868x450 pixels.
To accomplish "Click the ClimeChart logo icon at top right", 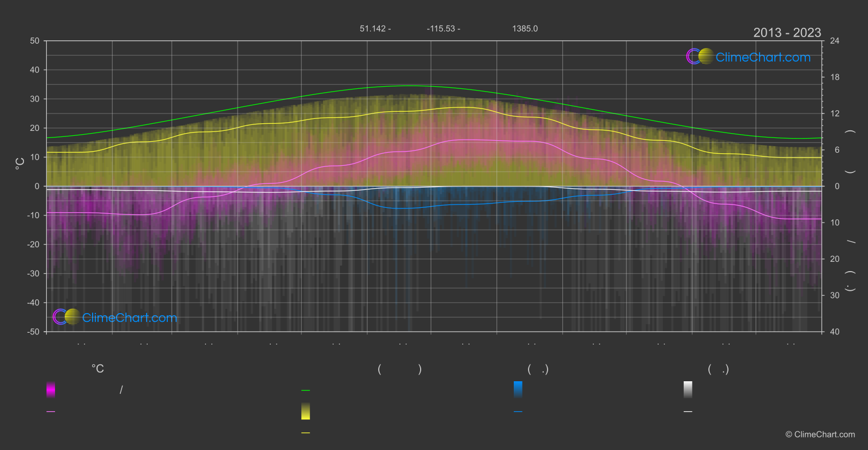I will pos(700,57).
